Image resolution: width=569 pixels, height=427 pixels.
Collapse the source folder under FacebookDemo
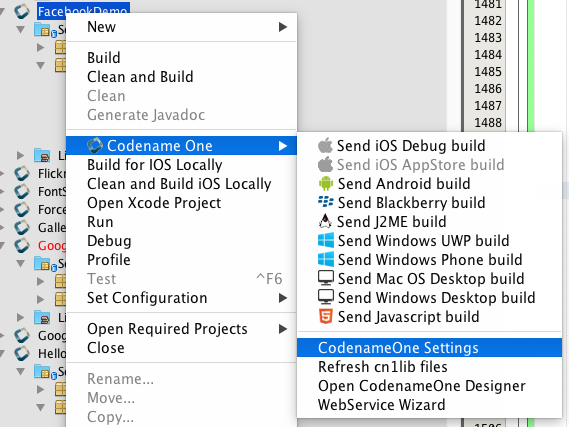[x=21, y=29]
